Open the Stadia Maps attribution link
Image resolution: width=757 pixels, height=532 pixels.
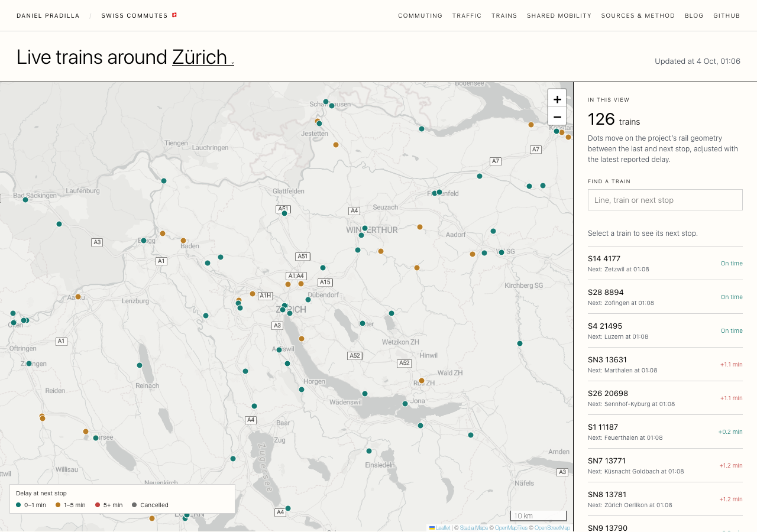pyautogui.click(x=474, y=528)
